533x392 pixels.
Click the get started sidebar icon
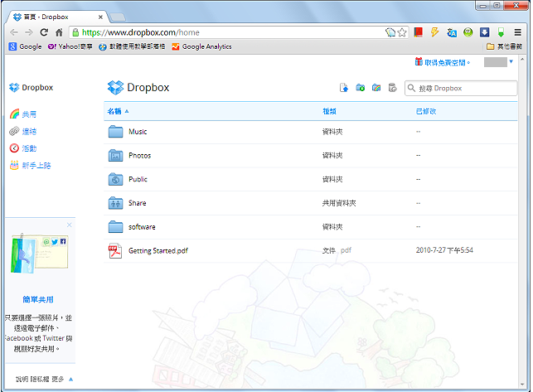click(14, 165)
